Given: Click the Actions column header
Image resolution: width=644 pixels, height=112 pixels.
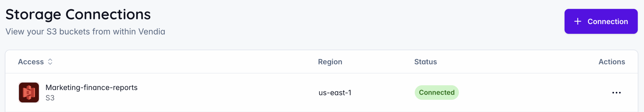Looking at the screenshot, I should [x=611, y=62].
